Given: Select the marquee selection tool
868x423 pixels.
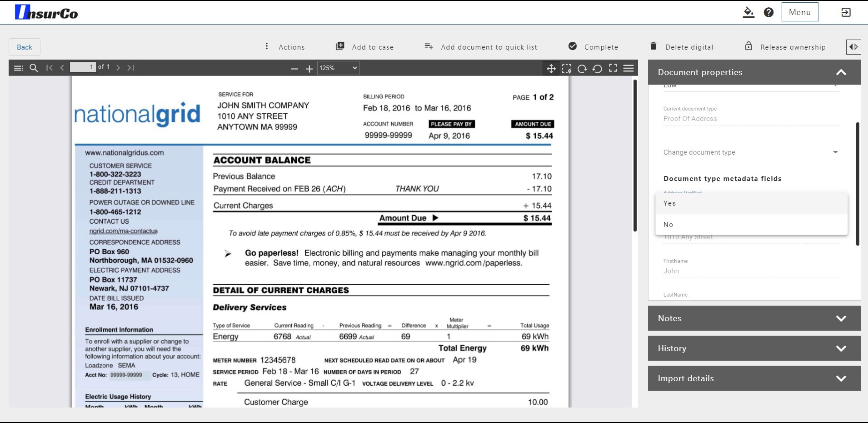Looking at the screenshot, I should tap(567, 68).
